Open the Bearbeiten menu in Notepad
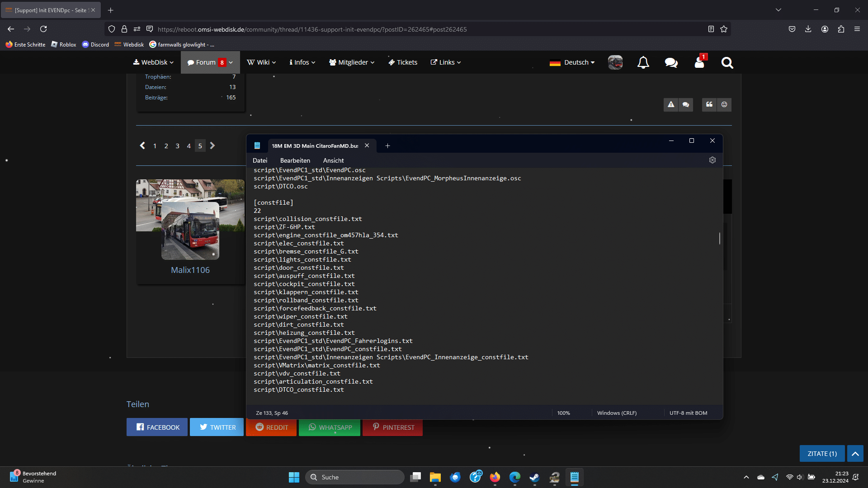The width and height of the screenshot is (868, 488). [295, 160]
